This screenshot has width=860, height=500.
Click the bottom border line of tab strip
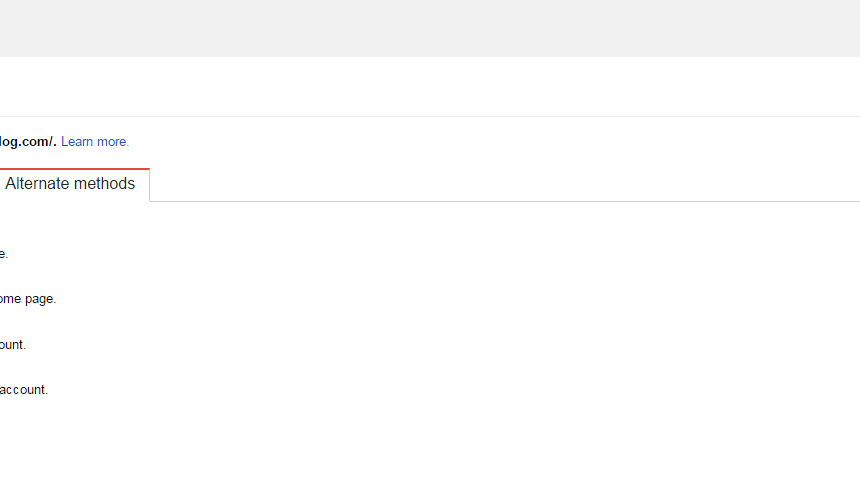click(x=505, y=201)
